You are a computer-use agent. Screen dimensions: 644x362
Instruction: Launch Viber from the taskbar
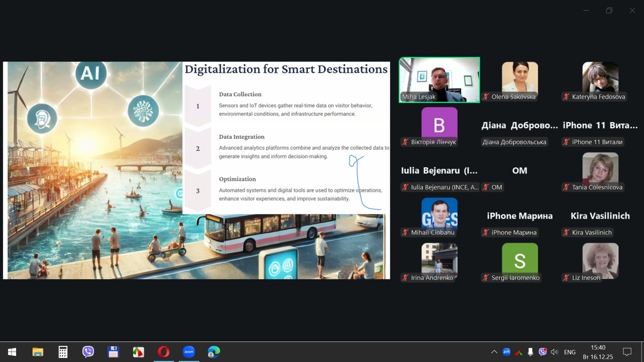[x=88, y=352]
